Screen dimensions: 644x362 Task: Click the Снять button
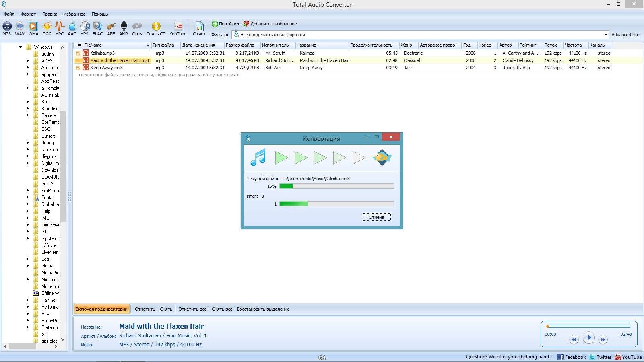[166, 309]
